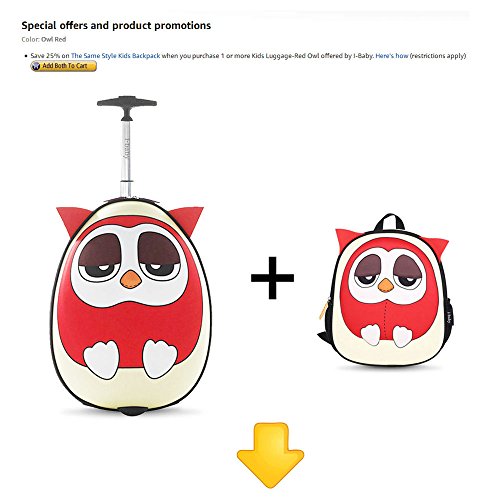Click the luggage owl's left white foot
Image resolution: width=500 pixels, height=500 pixels.
pyautogui.click(x=101, y=359)
